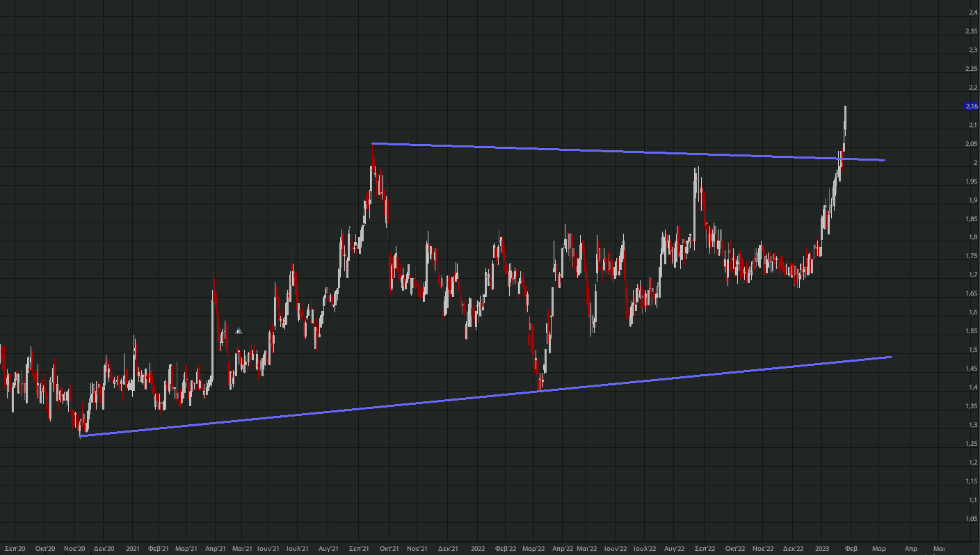Click the 1,8 price axis label

972,238
